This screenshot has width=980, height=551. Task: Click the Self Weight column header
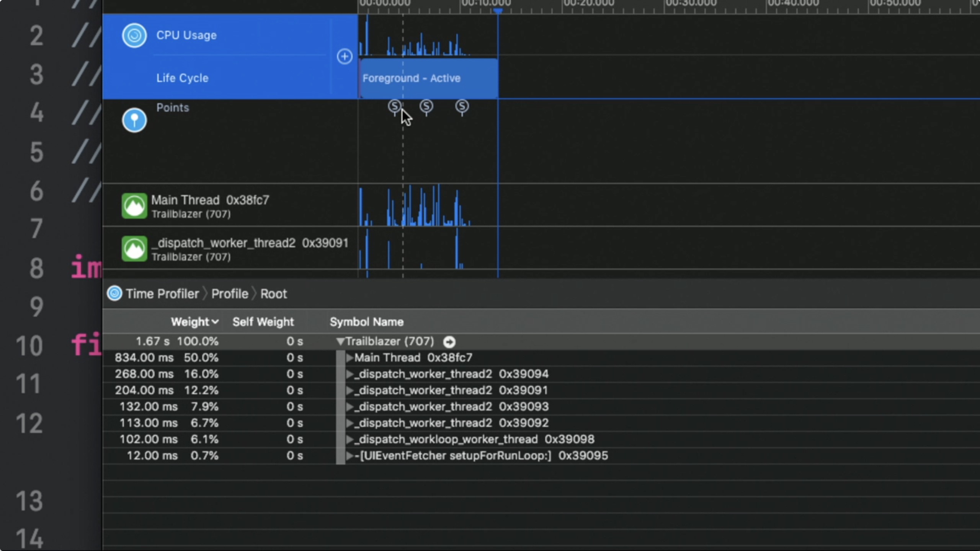point(263,322)
